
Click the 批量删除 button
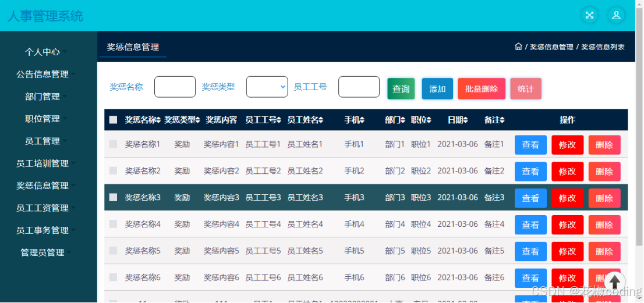tap(482, 88)
